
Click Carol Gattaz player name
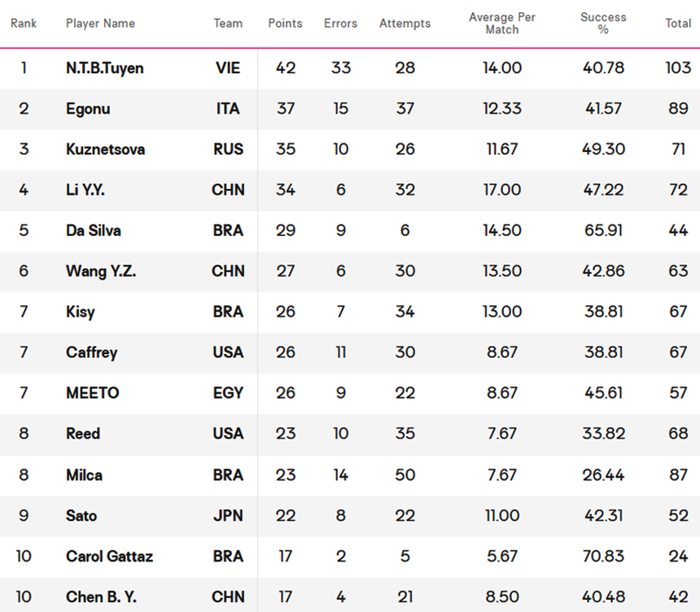pos(109,557)
